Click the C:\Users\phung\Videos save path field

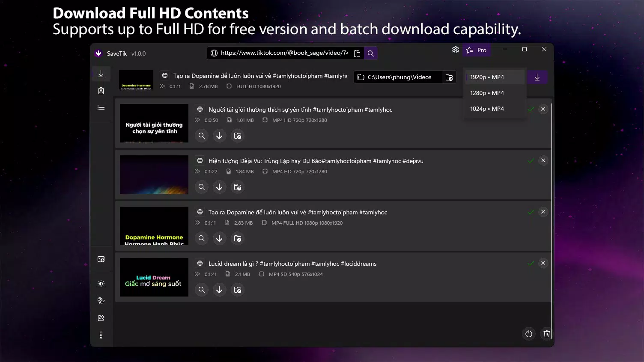398,77
